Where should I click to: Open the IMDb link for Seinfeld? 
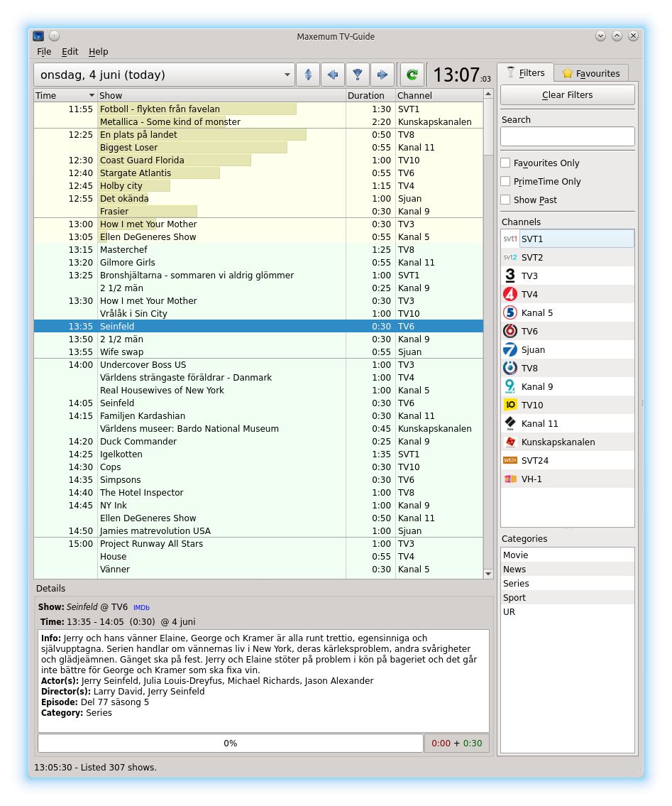point(141,607)
